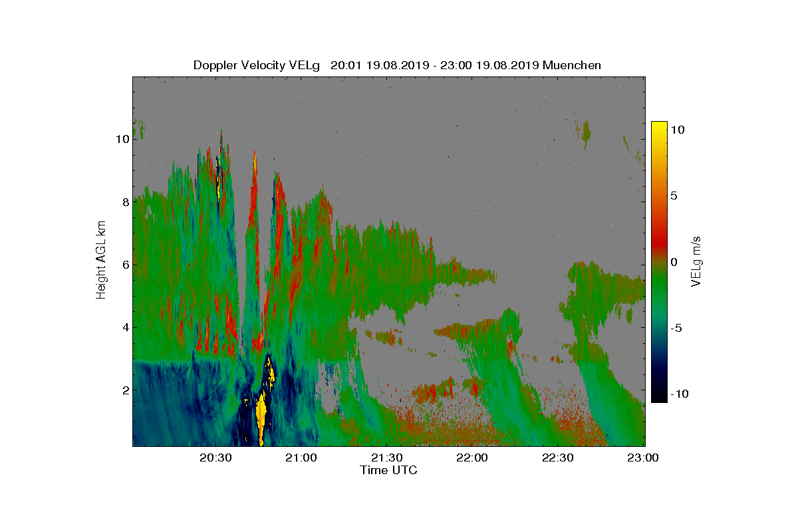Click the colorbar value -5 label
The width and height of the screenshot is (798, 532).
coord(676,328)
